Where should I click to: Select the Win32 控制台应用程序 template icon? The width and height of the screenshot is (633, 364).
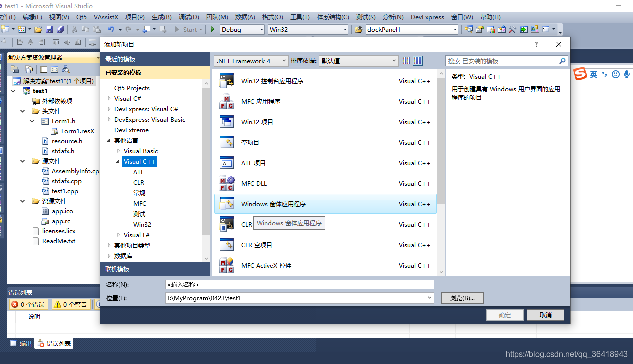(x=227, y=80)
